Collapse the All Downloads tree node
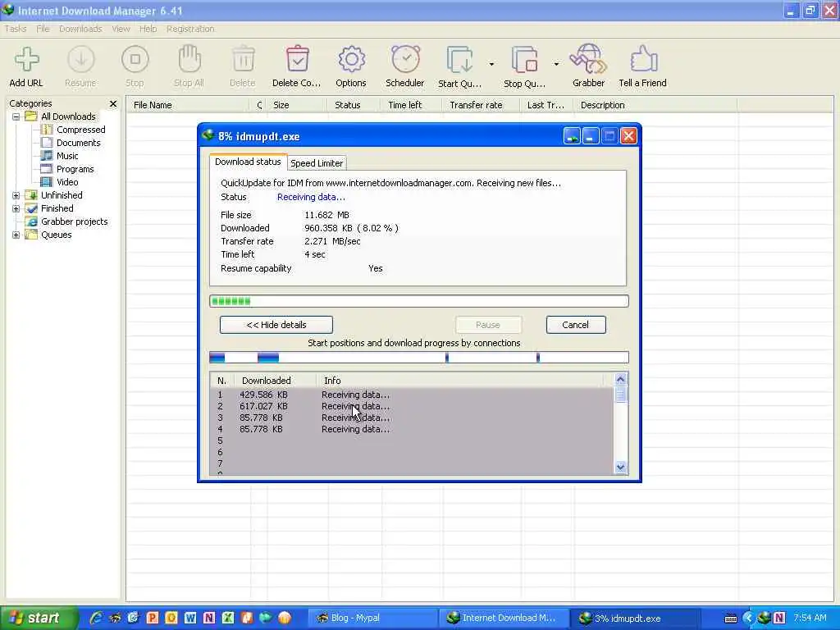 coord(16,116)
